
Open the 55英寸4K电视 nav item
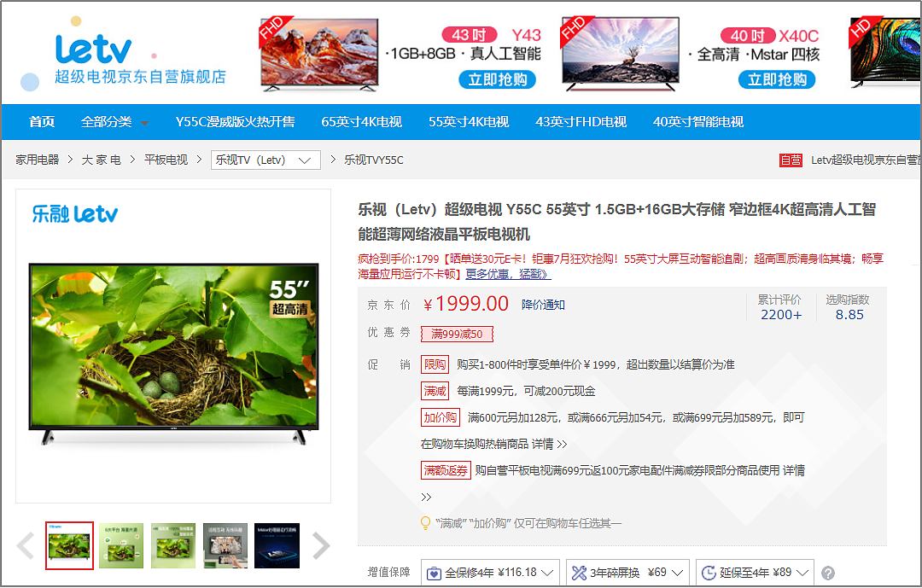tap(469, 122)
